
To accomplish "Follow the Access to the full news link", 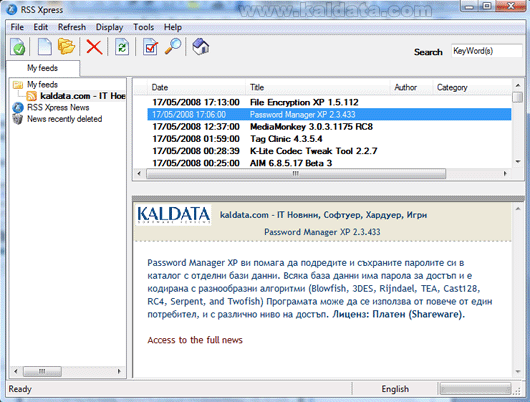I will coord(195,340).
